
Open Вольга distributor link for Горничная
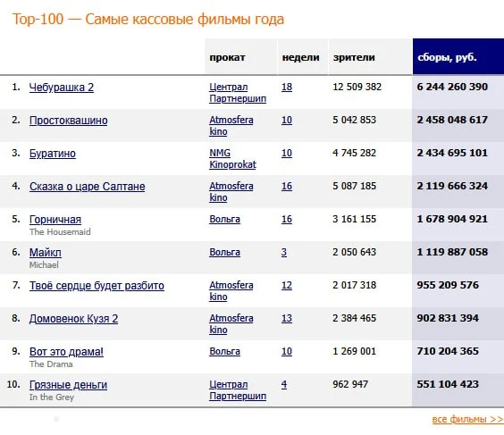[x=224, y=220]
